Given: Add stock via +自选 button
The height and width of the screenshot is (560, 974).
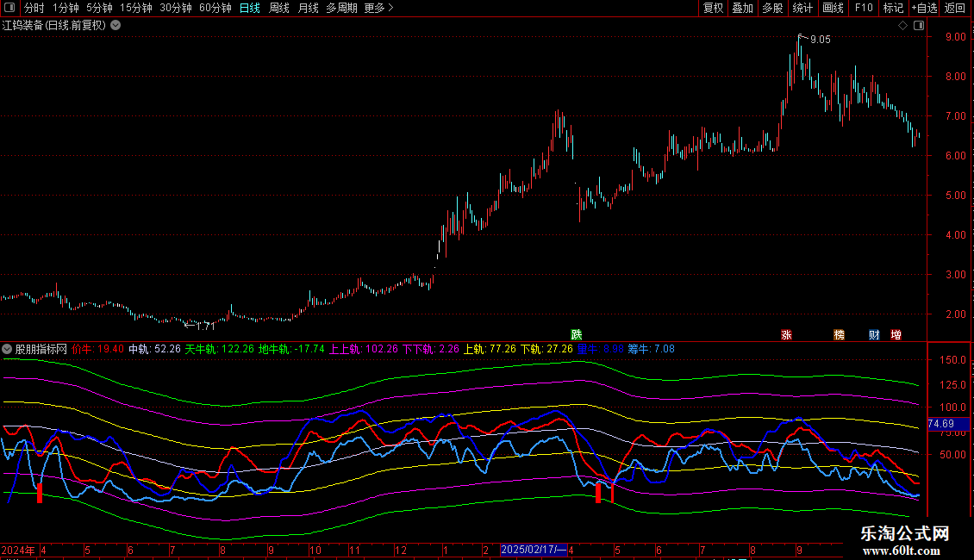Looking at the screenshot, I should tap(923, 8).
